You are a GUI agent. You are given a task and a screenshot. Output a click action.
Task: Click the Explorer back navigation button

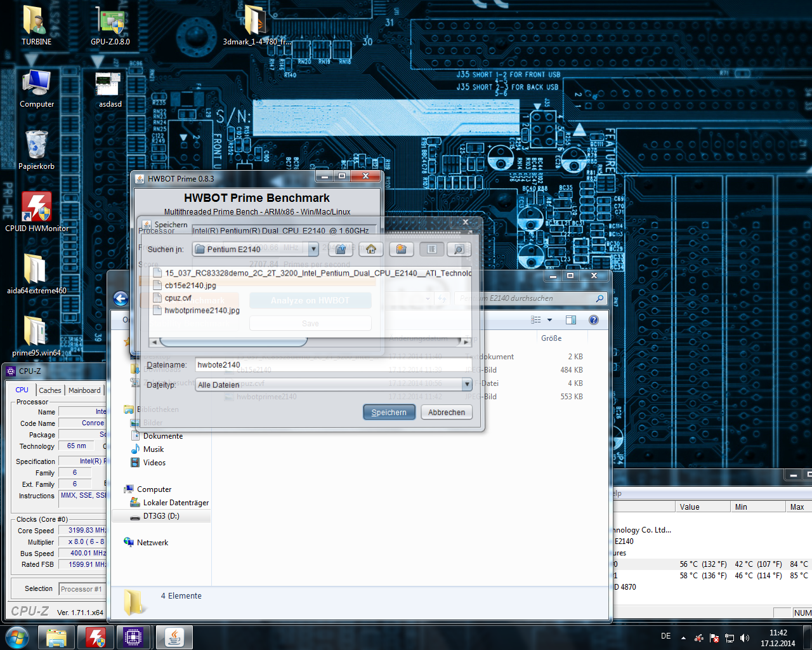pos(121,299)
